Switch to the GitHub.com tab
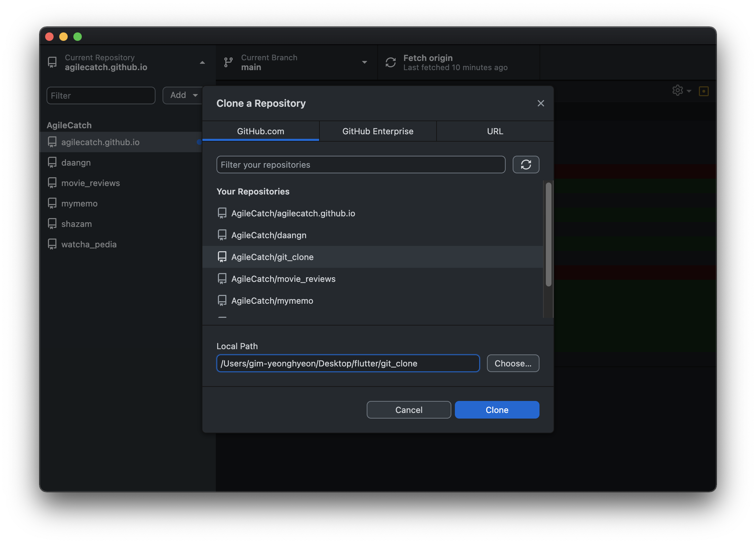Viewport: 756px width, 544px height. [x=261, y=131]
